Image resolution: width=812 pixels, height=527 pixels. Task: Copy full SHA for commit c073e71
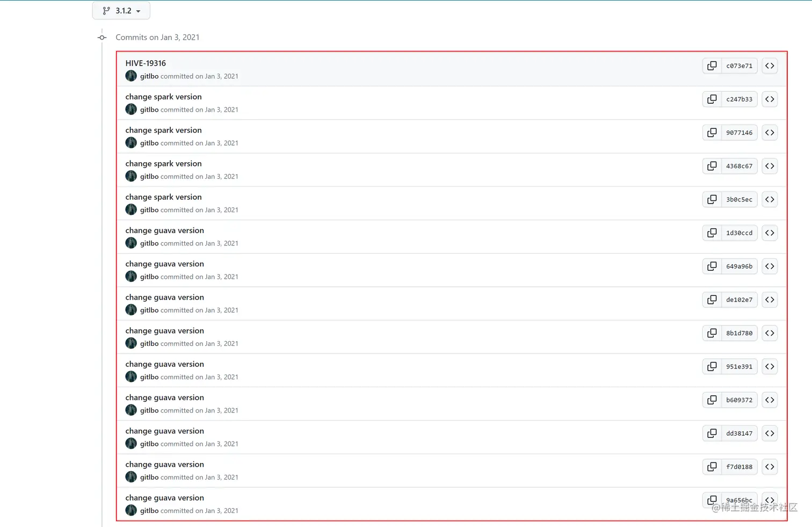coord(712,66)
